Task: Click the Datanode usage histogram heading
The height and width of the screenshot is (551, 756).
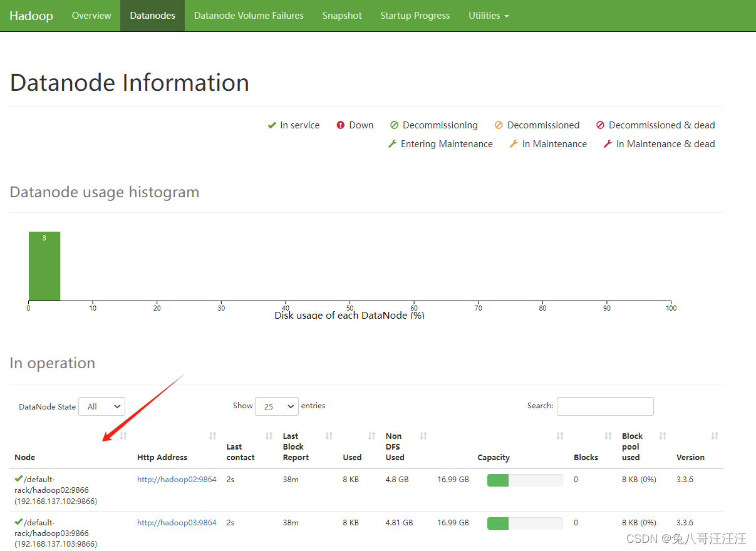Action: pos(105,192)
